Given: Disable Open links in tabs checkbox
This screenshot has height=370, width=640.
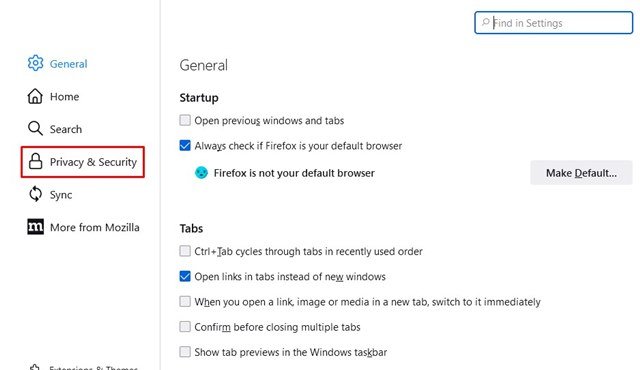Looking at the screenshot, I should [185, 276].
